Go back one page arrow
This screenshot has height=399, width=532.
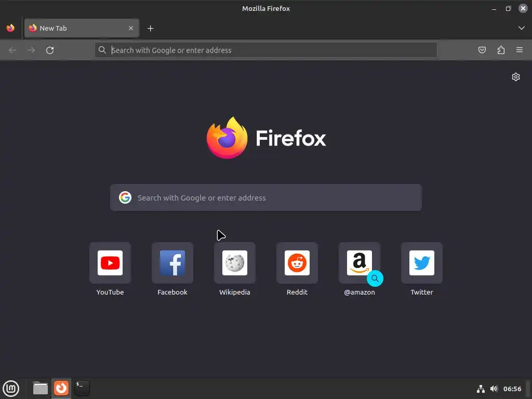[12, 50]
